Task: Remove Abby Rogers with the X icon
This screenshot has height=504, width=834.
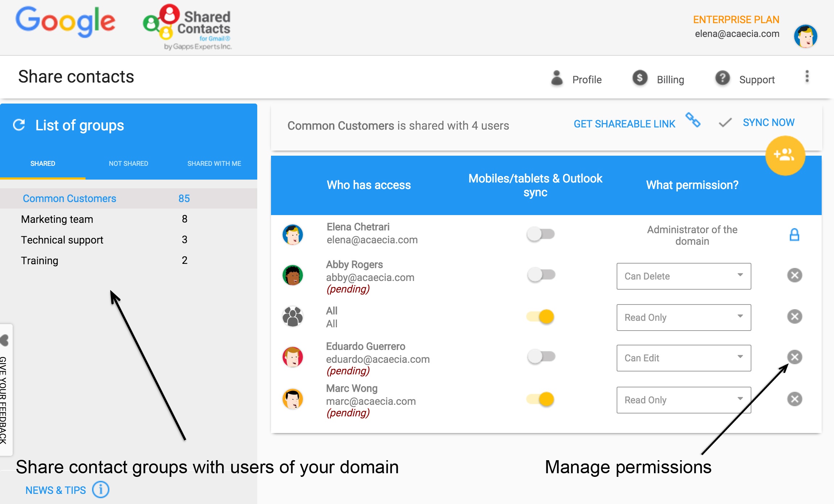Action: [x=795, y=276]
